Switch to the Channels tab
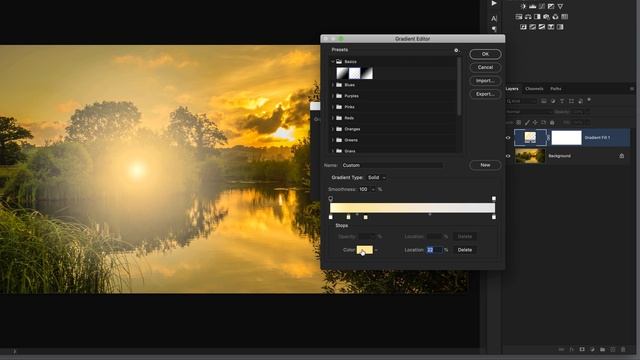Image resolution: width=640 pixels, height=360 pixels. pyautogui.click(x=534, y=89)
